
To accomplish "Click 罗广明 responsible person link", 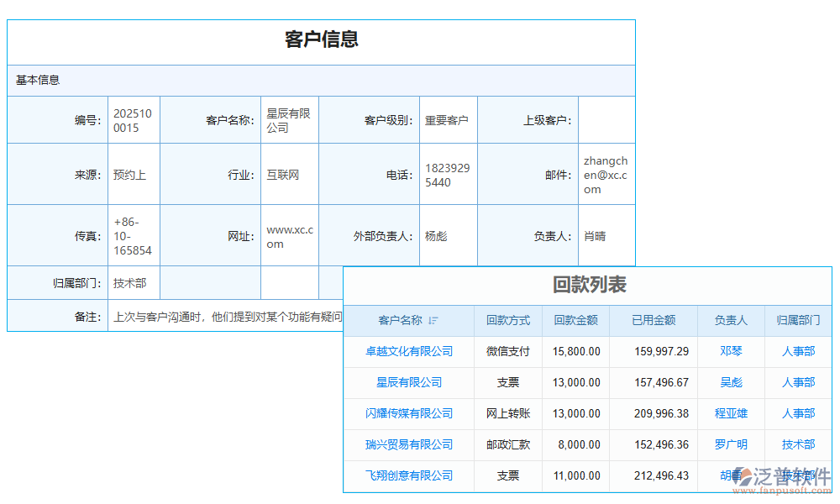I will coord(731,444).
